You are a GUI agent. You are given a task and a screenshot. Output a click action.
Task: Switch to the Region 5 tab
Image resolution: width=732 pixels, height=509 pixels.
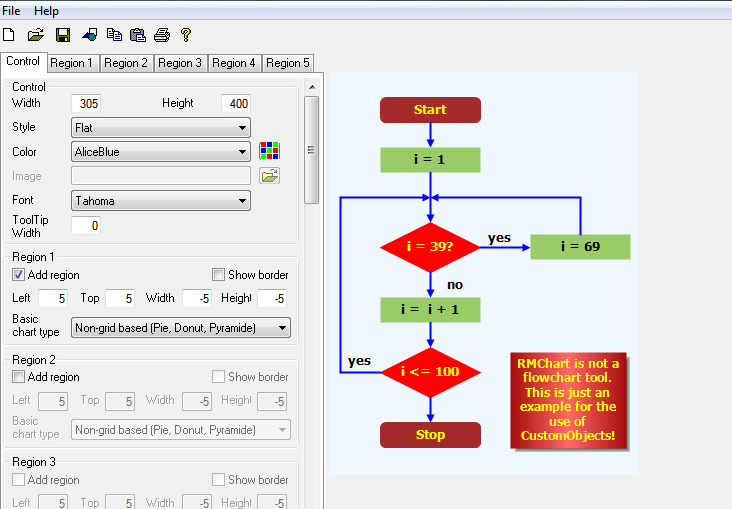point(288,63)
